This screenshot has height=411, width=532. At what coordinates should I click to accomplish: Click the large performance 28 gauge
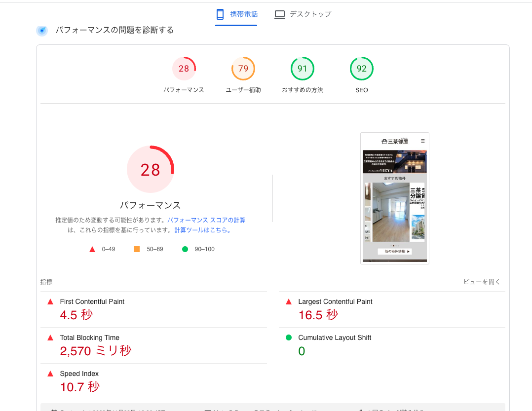coord(151,169)
